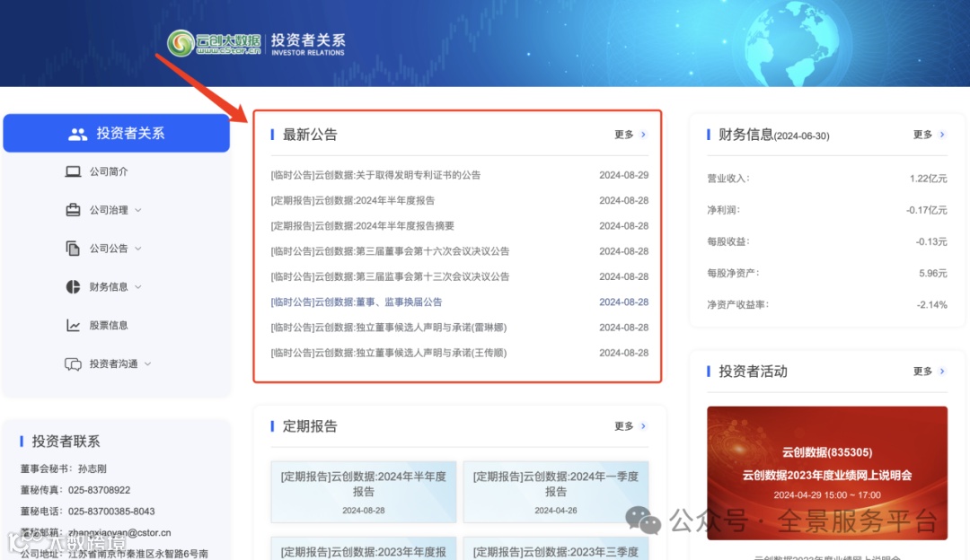Click 更多 in the 财务信息 panel

coord(922,134)
